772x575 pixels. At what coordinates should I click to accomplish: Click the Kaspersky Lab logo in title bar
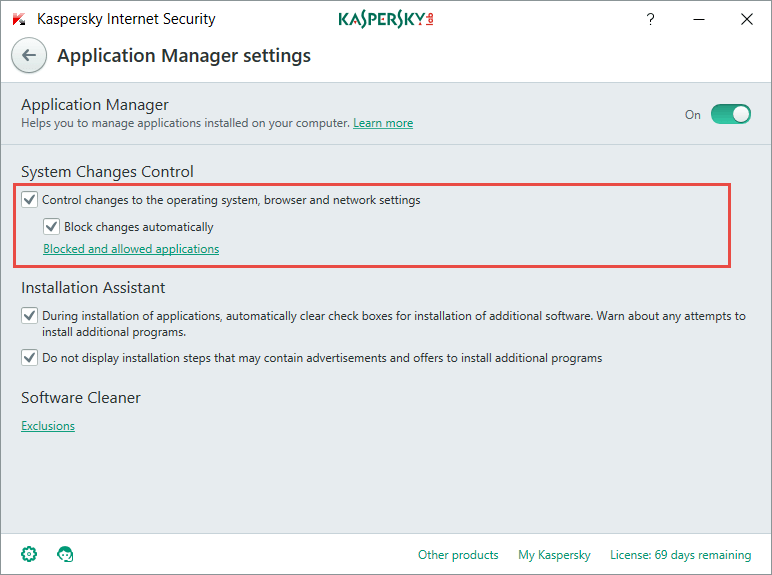(386, 19)
